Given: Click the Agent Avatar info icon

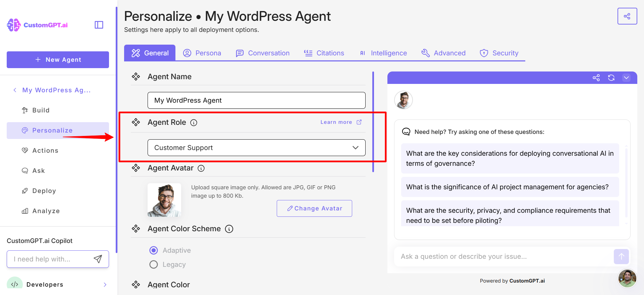Looking at the screenshot, I should (201, 168).
